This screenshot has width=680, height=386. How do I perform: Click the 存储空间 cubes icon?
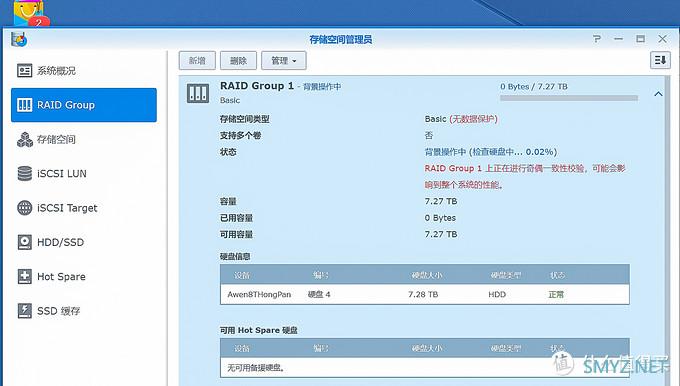pos(25,139)
